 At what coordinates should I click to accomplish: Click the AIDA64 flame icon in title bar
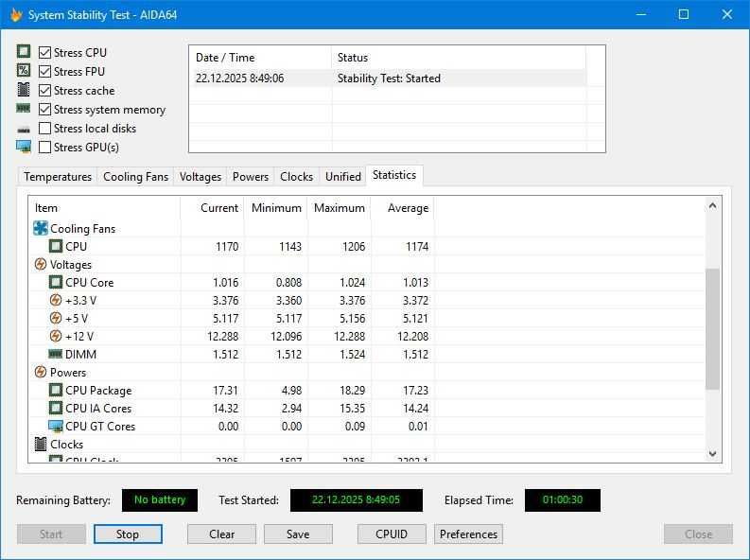pyautogui.click(x=16, y=15)
